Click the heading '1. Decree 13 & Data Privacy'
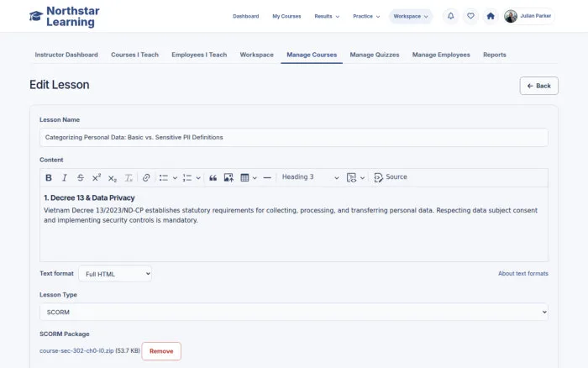Screen dimensions: 588x368 point(89,197)
